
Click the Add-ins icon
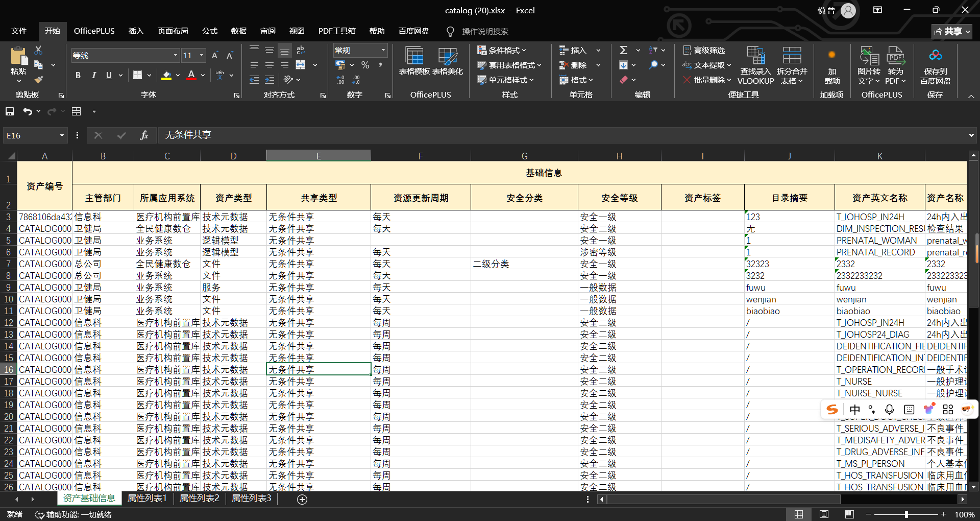click(x=831, y=55)
